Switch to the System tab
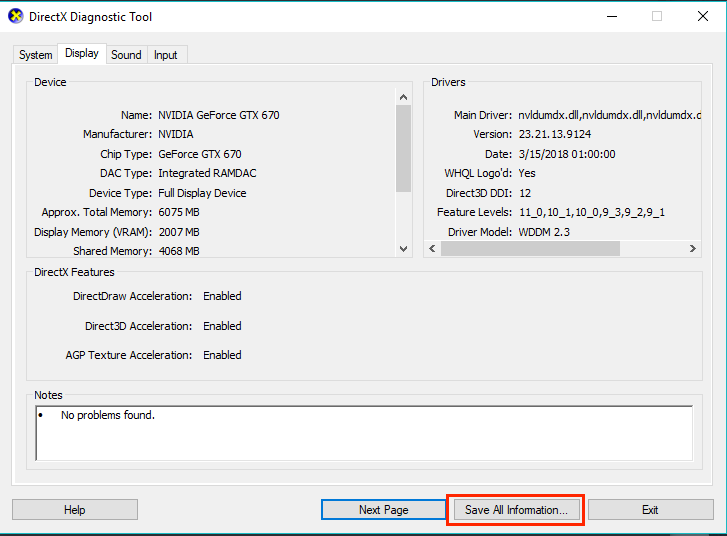Viewport: 727px width, 536px height. (35, 55)
